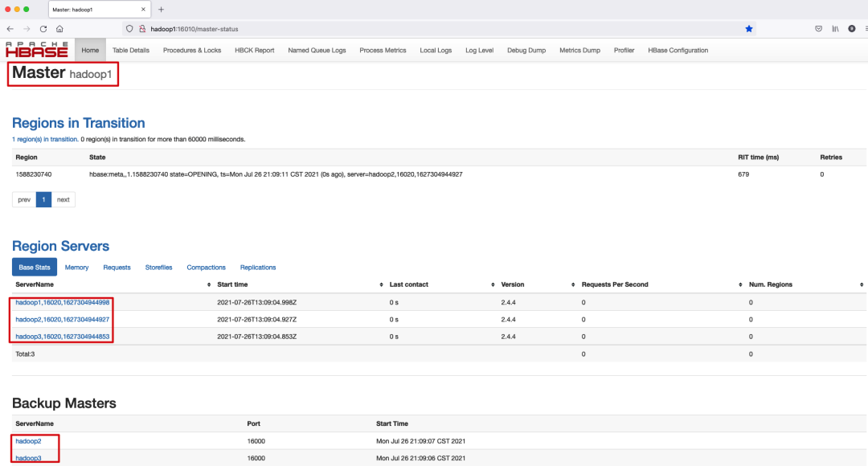Image resolution: width=868 pixels, height=466 pixels.
Task: Open Procedures & Locks page
Action: point(192,51)
